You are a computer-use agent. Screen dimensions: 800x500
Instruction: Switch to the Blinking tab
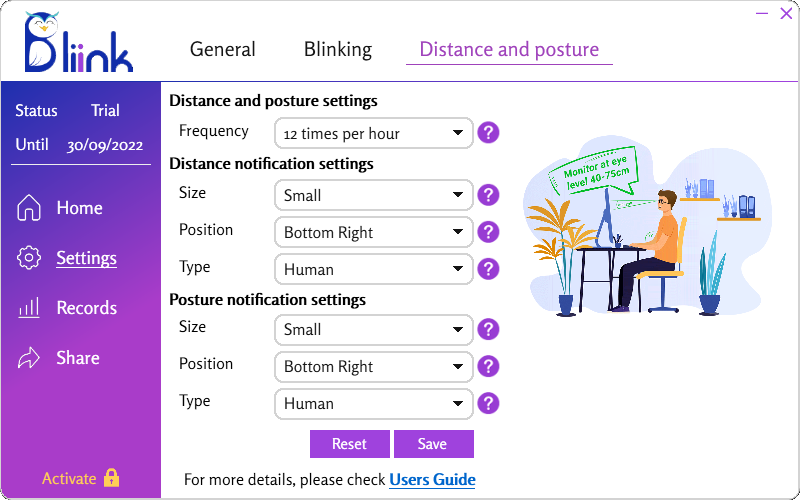coord(338,49)
